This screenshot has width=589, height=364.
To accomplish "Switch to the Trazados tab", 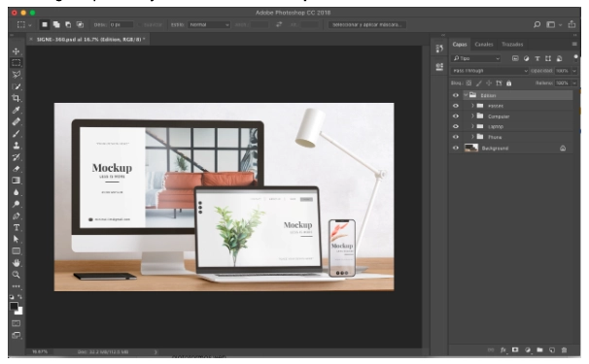I will (512, 45).
